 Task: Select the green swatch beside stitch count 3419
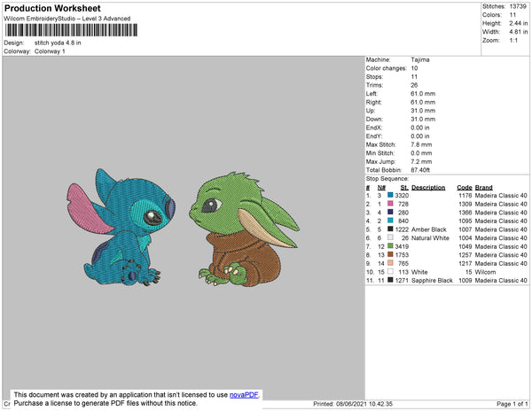pyautogui.click(x=390, y=246)
